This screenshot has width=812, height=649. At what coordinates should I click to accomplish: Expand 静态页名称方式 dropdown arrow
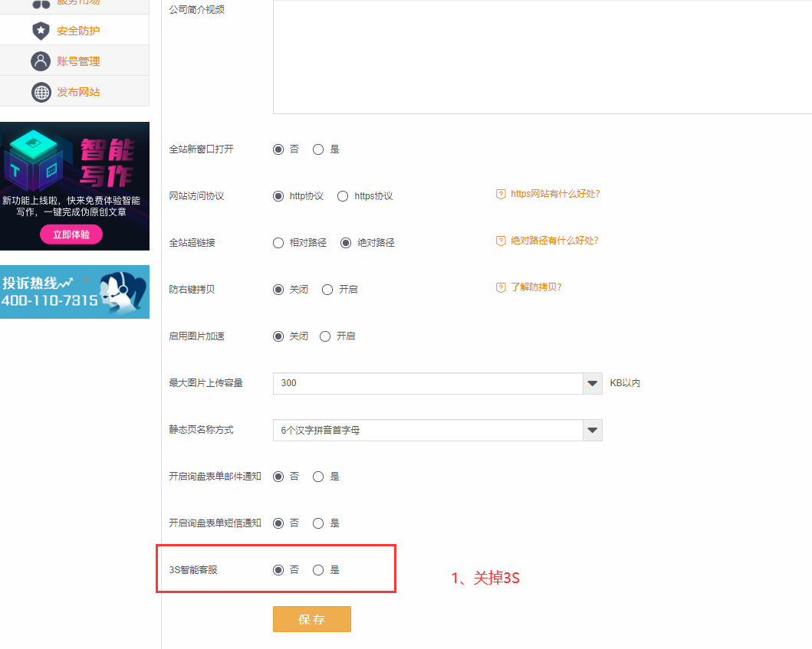pos(593,430)
